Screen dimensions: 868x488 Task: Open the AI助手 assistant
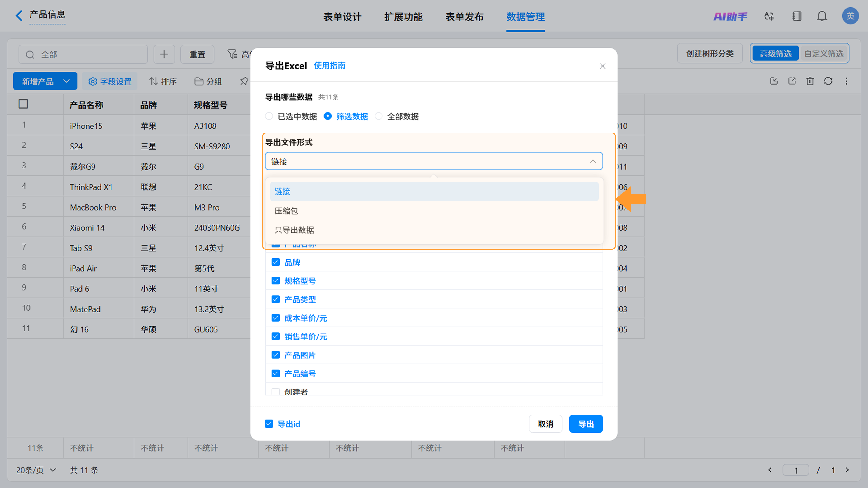click(x=730, y=16)
